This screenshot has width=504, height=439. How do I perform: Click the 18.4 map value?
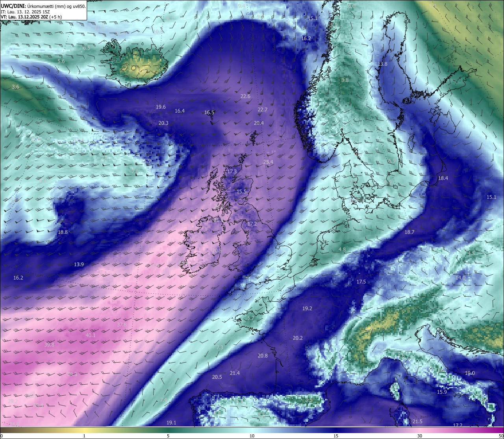443,178
